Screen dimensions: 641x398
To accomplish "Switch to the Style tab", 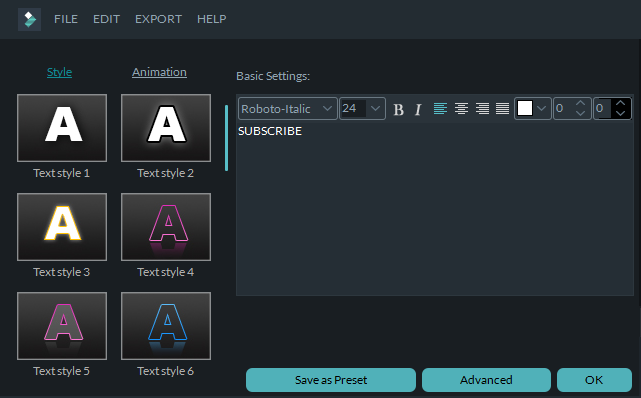I will pyautogui.click(x=59, y=72).
